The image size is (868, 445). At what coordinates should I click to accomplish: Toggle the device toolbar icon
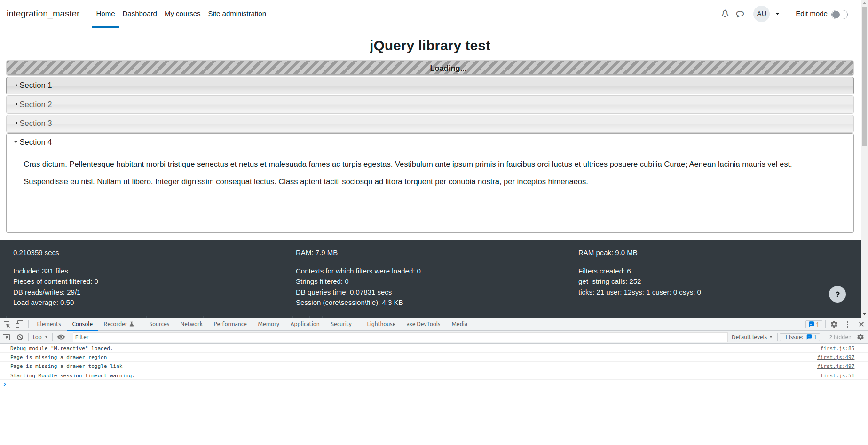[x=19, y=324]
